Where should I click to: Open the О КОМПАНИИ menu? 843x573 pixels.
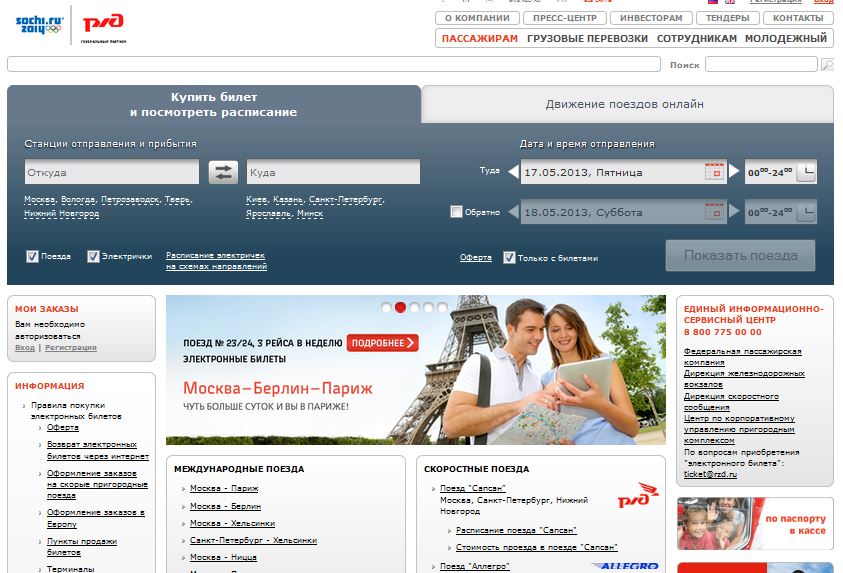click(x=477, y=18)
